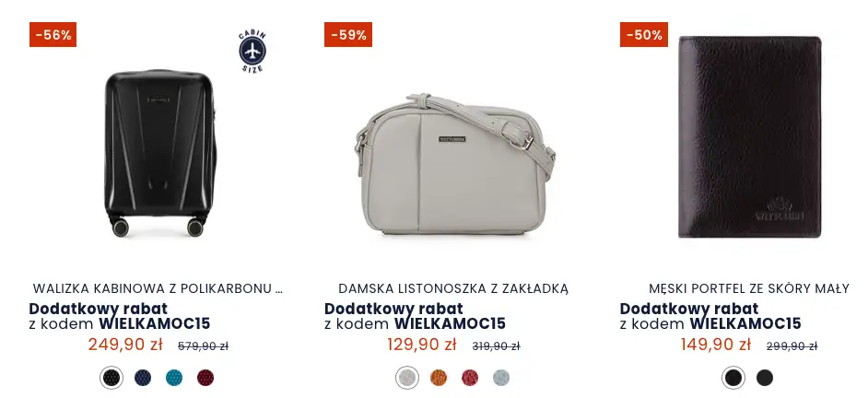This screenshot has height=398, width=868.
Task: Select the first black wallet color swatch
Action: pos(733,378)
